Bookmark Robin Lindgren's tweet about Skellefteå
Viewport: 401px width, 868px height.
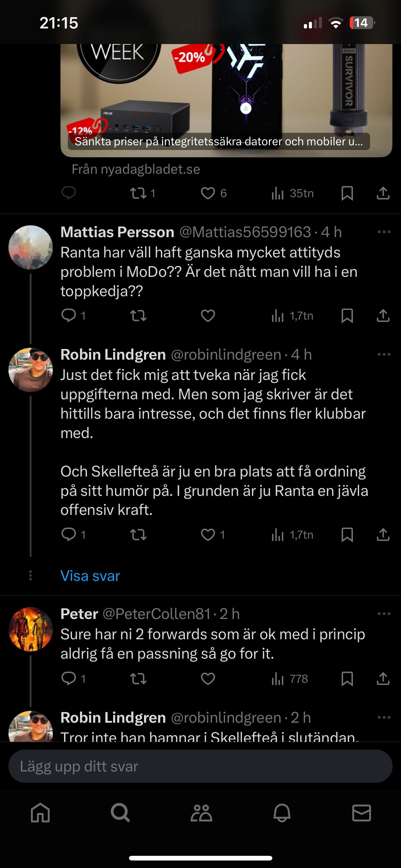(x=347, y=534)
